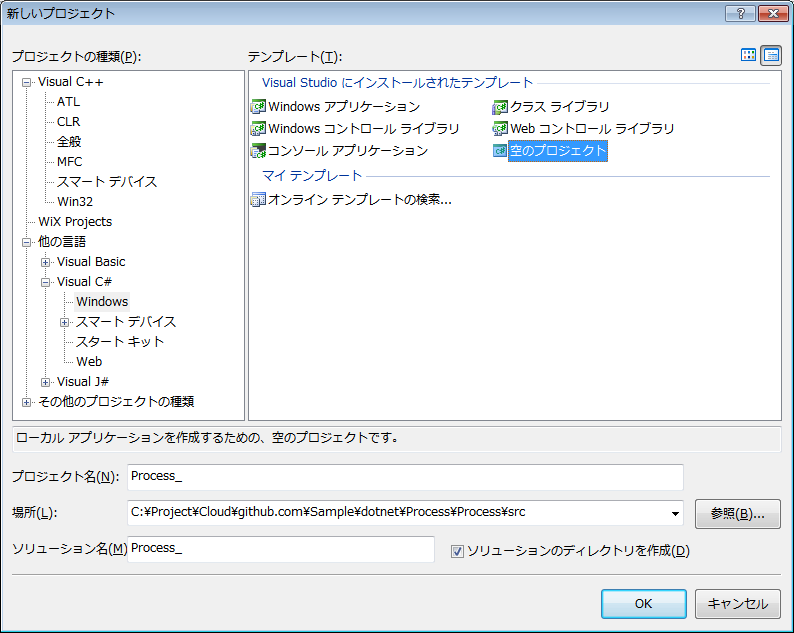Image resolution: width=794 pixels, height=633 pixels.
Task: Select the Web コントロール ライブラリ template icon
Action: click(500, 129)
